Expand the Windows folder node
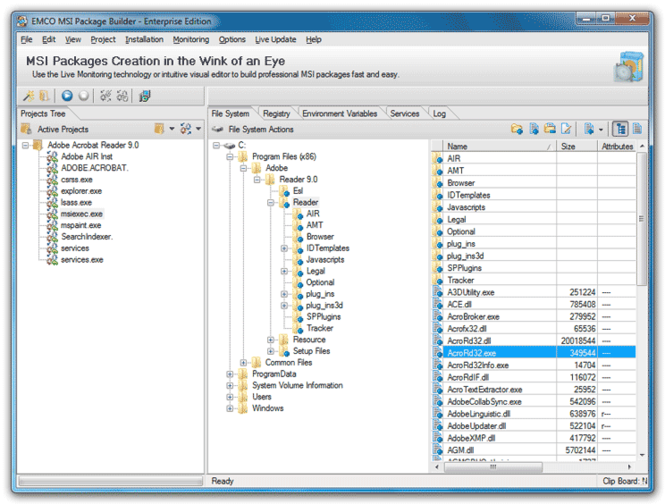665x504 pixels. click(x=230, y=409)
